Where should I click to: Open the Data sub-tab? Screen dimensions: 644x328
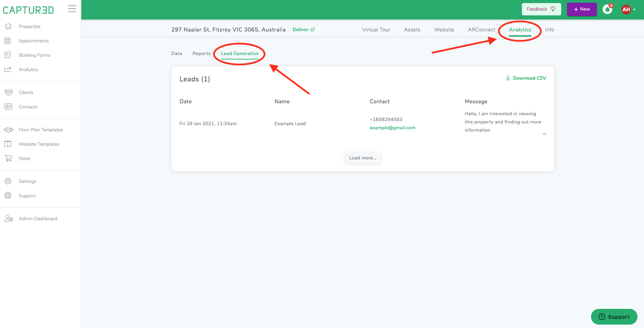pos(177,53)
